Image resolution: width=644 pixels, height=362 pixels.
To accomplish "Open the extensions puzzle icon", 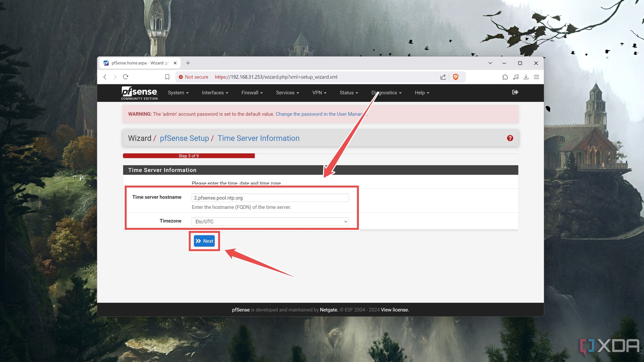I will [x=505, y=77].
